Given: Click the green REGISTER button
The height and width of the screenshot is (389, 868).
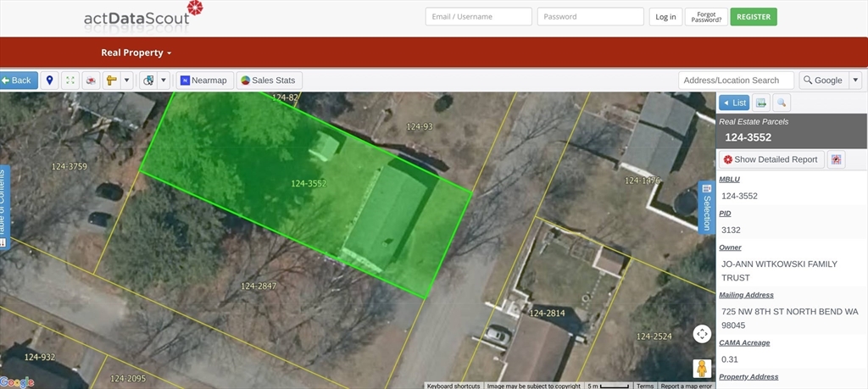Looking at the screenshot, I should pos(753,17).
